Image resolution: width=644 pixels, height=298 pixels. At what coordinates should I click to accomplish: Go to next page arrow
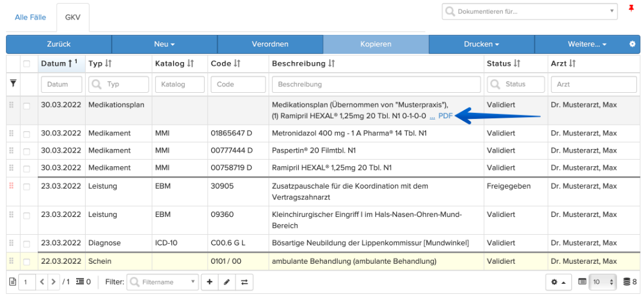pyautogui.click(x=53, y=282)
